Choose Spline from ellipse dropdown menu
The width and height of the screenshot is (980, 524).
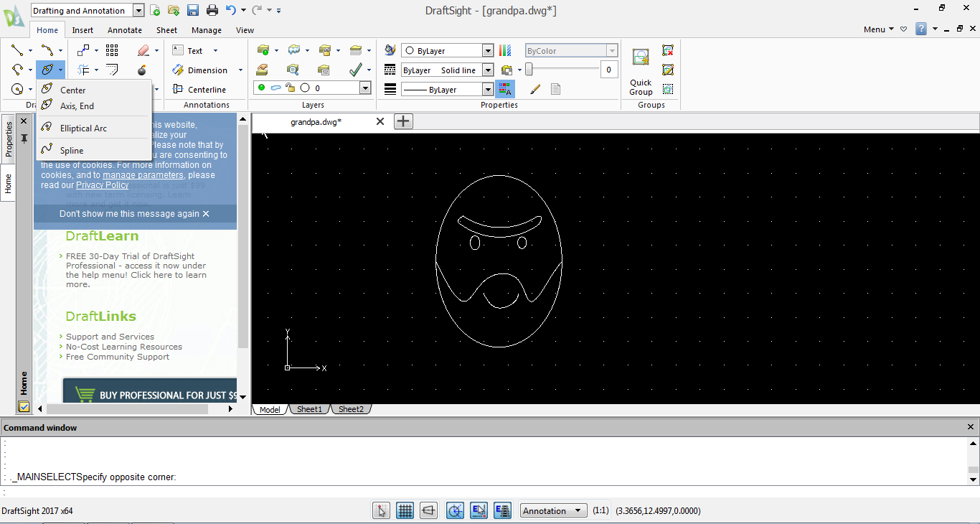[x=94, y=150]
